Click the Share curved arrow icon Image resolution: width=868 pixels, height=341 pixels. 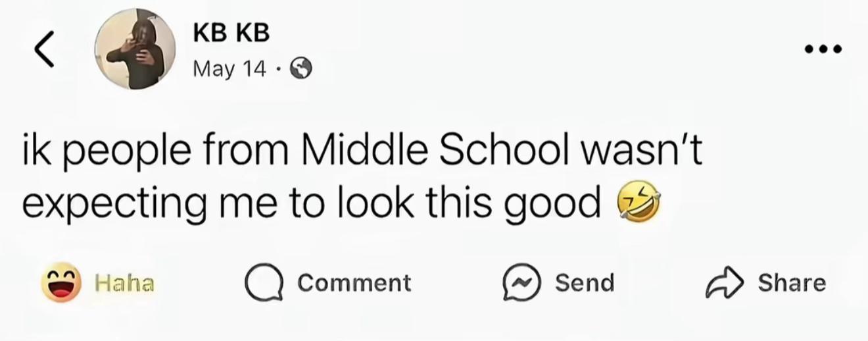pyautogui.click(x=725, y=283)
